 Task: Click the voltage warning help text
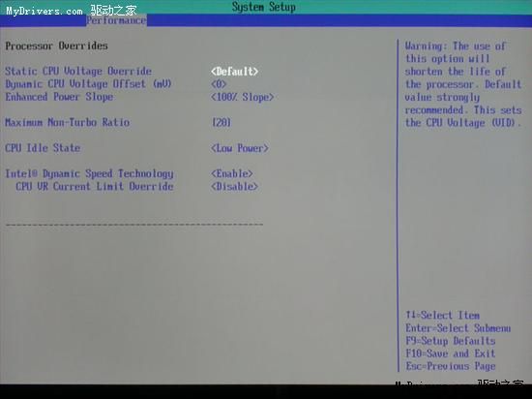click(463, 84)
